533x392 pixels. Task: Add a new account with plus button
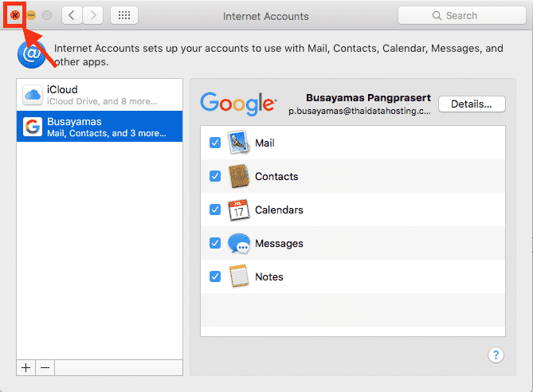click(x=25, y=367)
